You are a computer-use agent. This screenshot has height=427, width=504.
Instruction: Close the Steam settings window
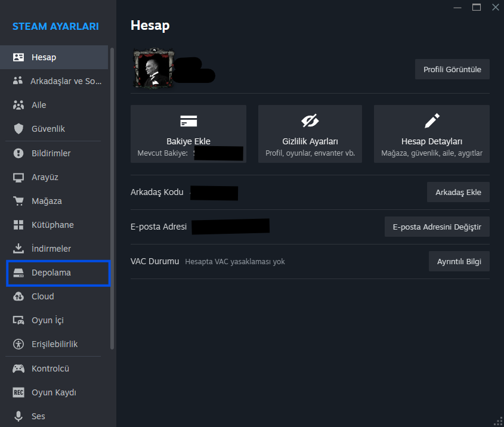495,7
